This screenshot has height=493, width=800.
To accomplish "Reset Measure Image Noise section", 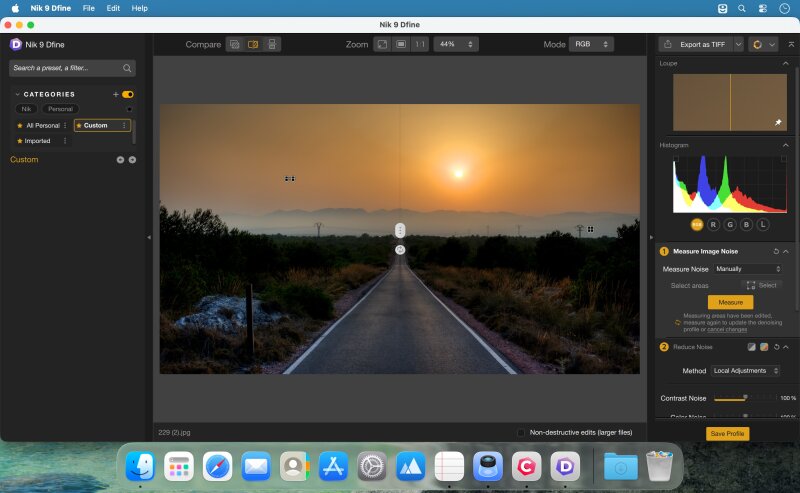I will tap(776, 251).
